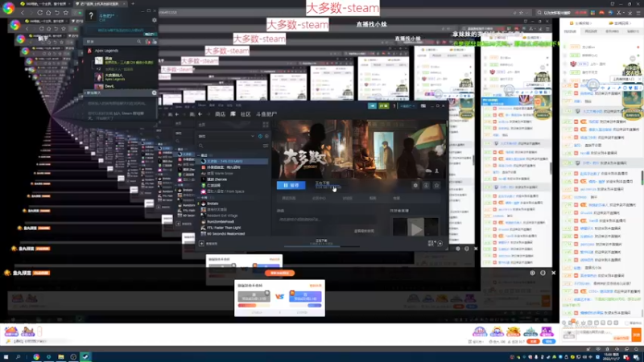Viewport: 644px width, 362px height.
Task: Collapse the recent games category in Steam library
Action: [199, 155]
